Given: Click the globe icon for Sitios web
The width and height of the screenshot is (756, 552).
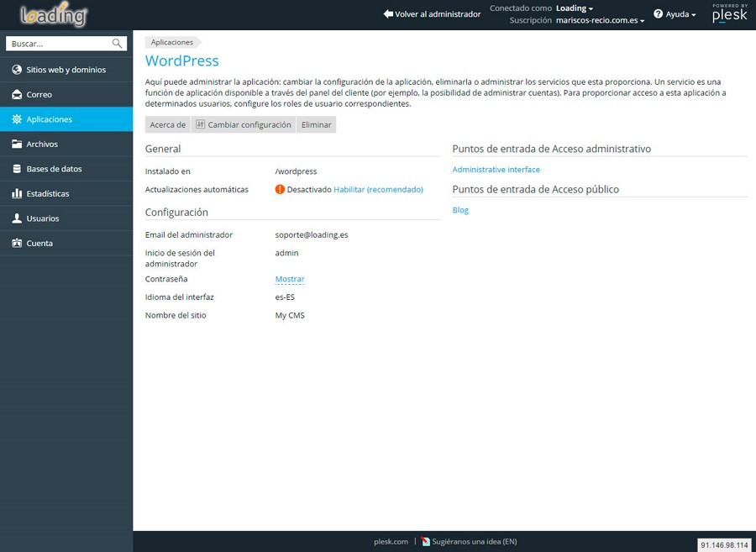Looking at the screenshot, I should (17, 70).
